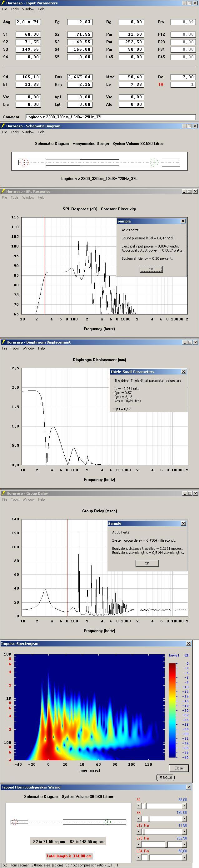Open Tools menu in Schematic Diagram window
The height and width of the screenshot is (868, 199).
point(14,132)
